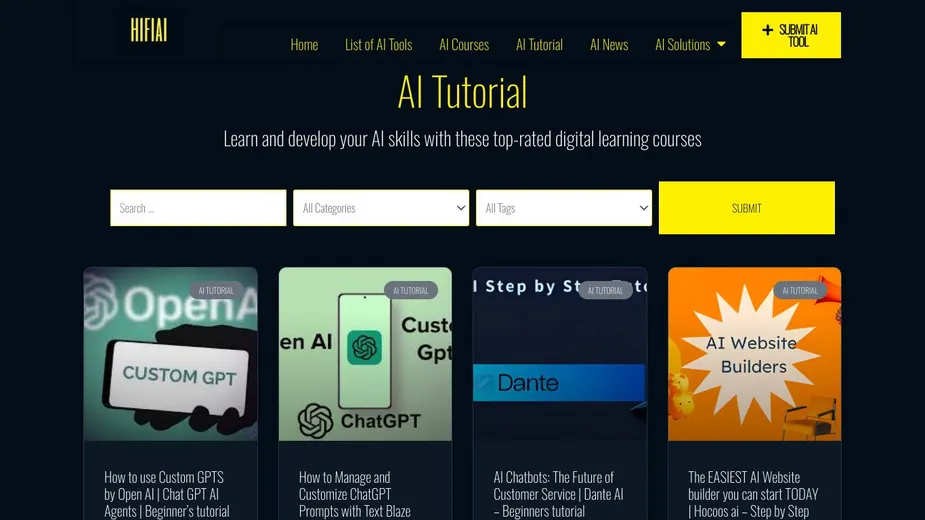925x520 pixels.
Task: Open the ChatGPT Custom Gpt phone thumbnail
Action: click(x=365, y=354)
